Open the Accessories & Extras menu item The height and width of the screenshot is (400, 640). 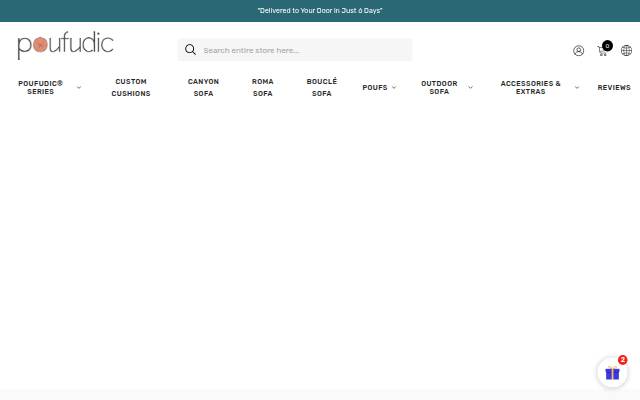point(530,87)
